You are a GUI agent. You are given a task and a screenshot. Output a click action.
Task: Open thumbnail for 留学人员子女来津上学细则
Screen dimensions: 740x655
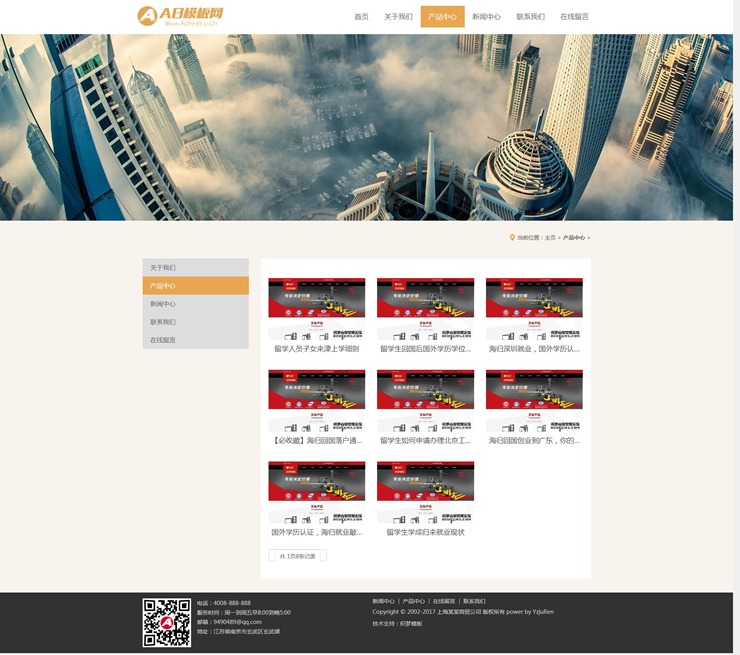point(316,309)
